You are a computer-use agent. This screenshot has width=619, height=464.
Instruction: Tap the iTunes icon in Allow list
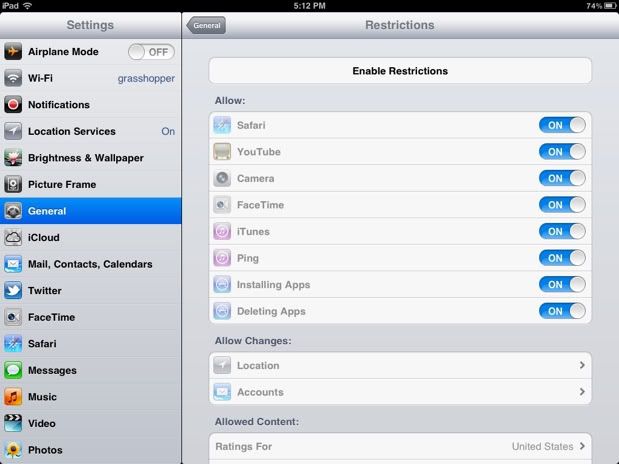pyautogui.click(x=222, y=231)
